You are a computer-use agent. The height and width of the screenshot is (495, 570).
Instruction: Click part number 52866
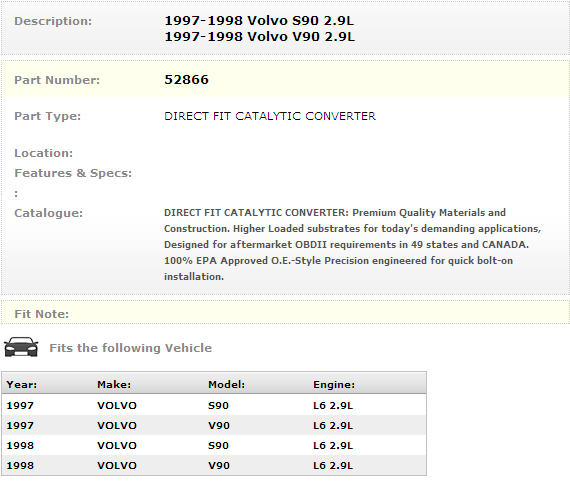(x=186, y=80)
